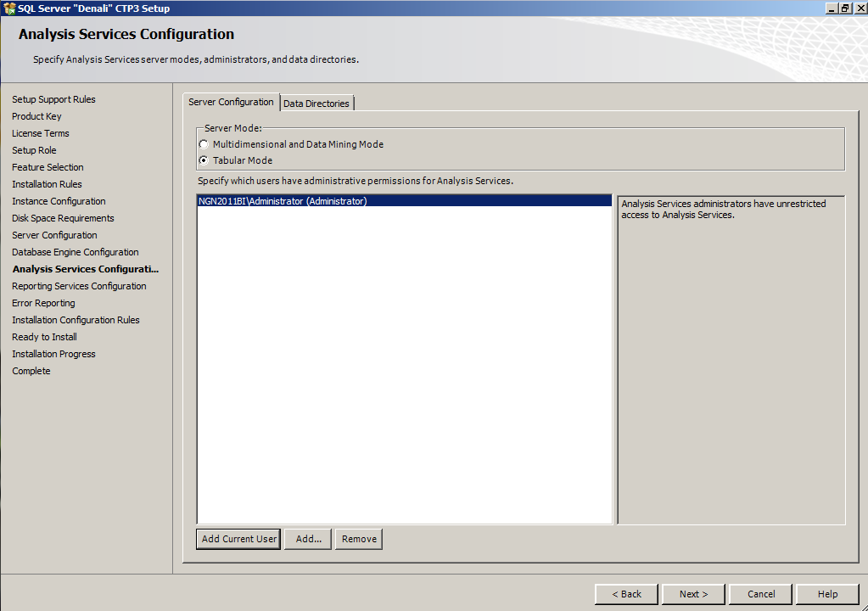Minimize the setup window
This screenshot has width=868, height=611.
coord(832,8)
